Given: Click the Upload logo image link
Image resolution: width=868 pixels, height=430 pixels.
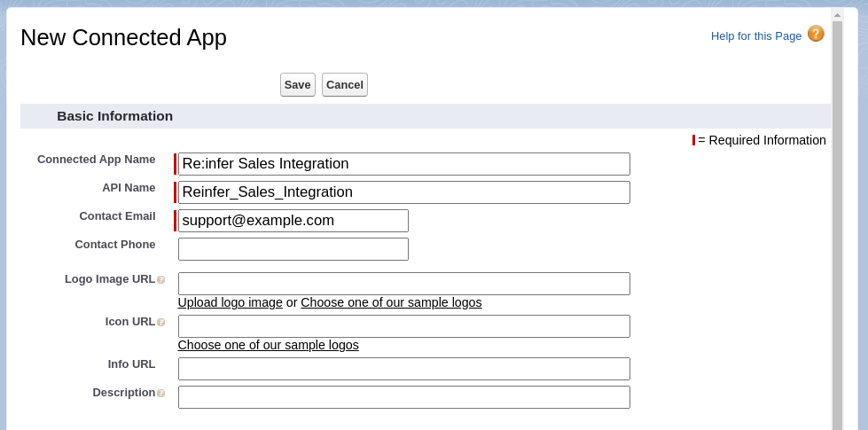Looking at the screenshot, I should coord(231,302).
